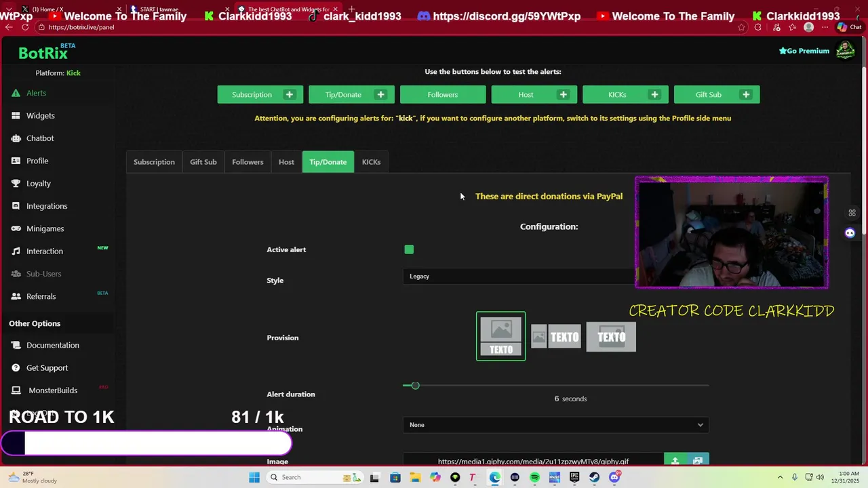Open the Integrations sidebar icon
This screenshot has width=868, height=488.
click(16, 206)
